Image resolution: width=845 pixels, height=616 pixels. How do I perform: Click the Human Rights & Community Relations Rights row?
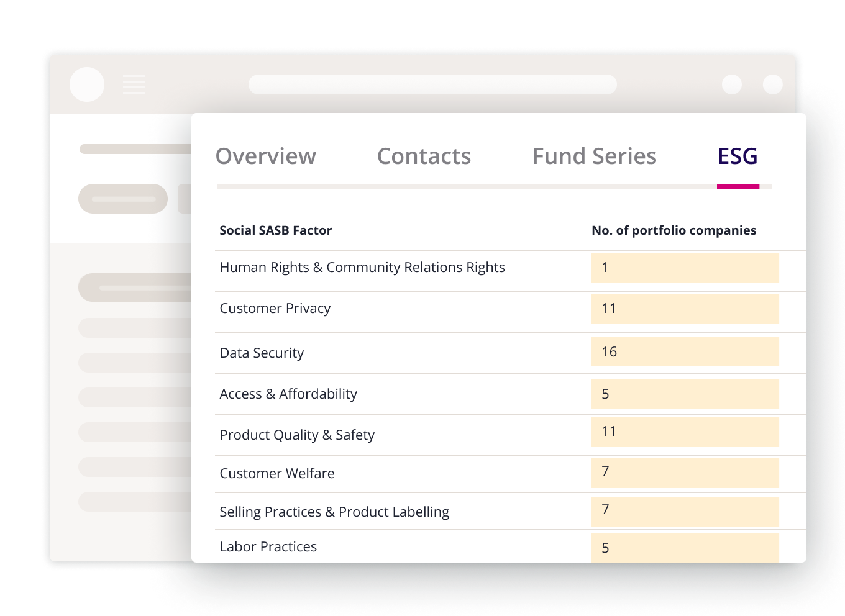click(x=362, y=268)
